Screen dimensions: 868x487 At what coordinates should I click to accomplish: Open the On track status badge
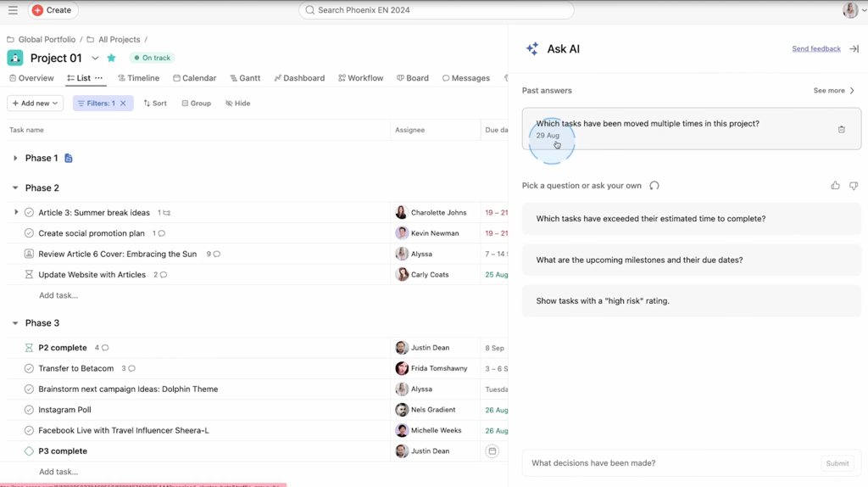(152, 58)
